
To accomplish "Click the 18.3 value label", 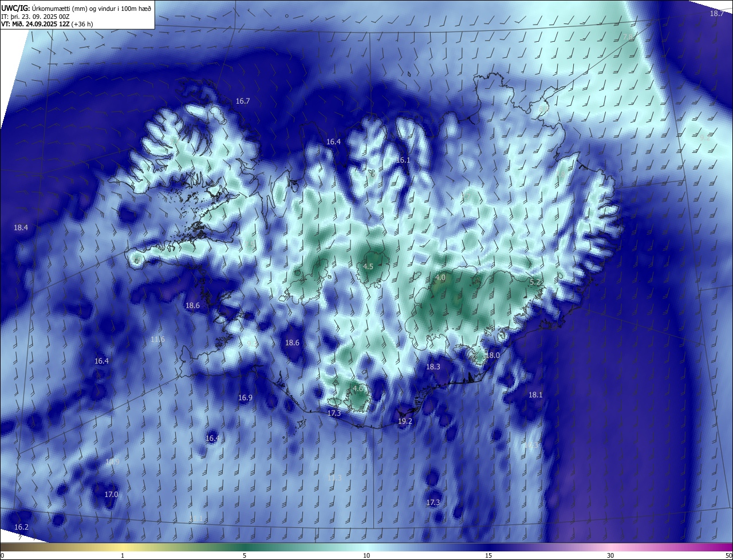I will (x=433, y=366).
